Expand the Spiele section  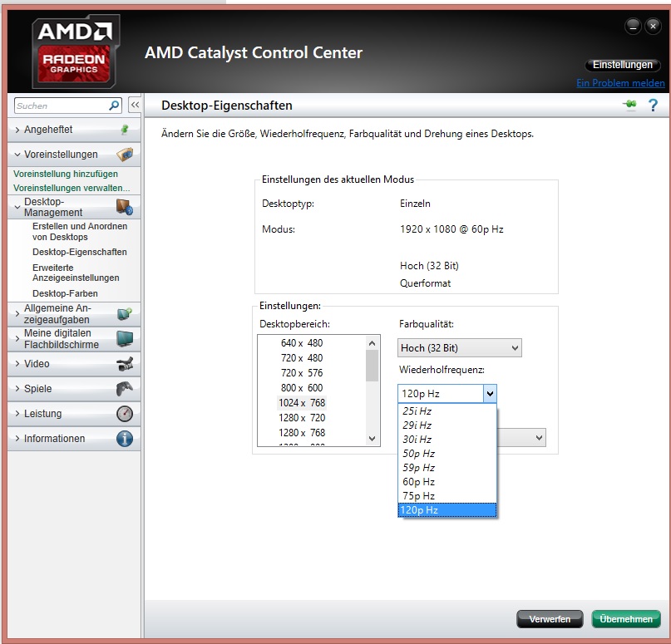click(x=17, y=388)
